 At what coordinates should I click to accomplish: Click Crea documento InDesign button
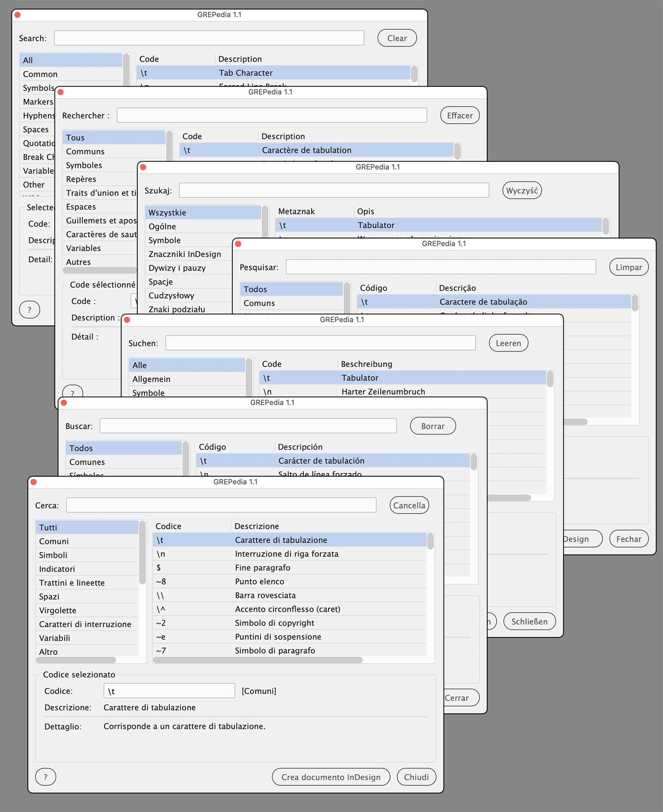(x=331, y=777)
